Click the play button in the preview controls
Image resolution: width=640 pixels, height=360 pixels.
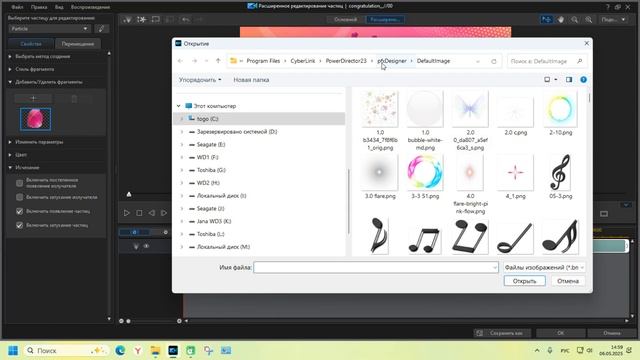(127, 213)
